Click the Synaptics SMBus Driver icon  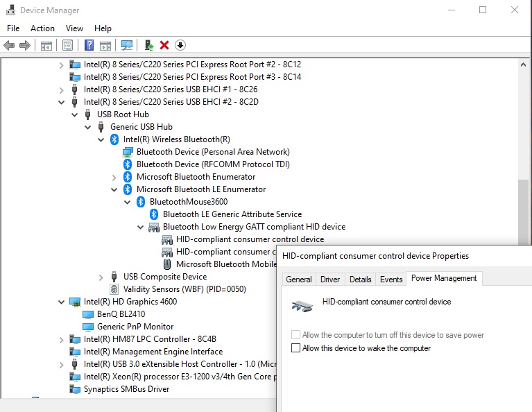(x=75, y=389)
